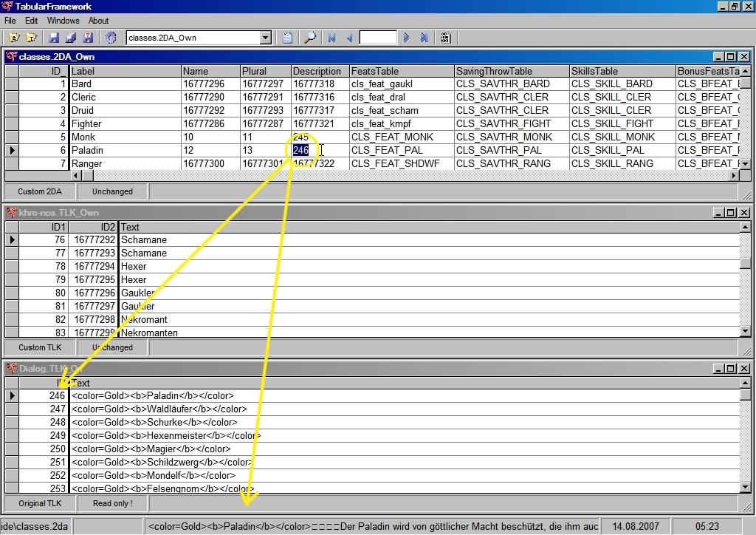The image size is (756, 535).
Task: Open the Windows menu
Action: (x=63, y=21)
